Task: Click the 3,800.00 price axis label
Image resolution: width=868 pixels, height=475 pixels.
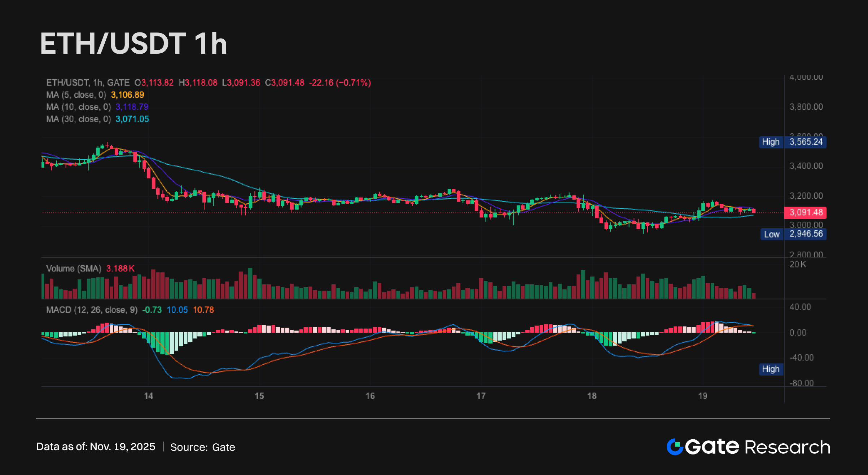Action: coord(806,107)
